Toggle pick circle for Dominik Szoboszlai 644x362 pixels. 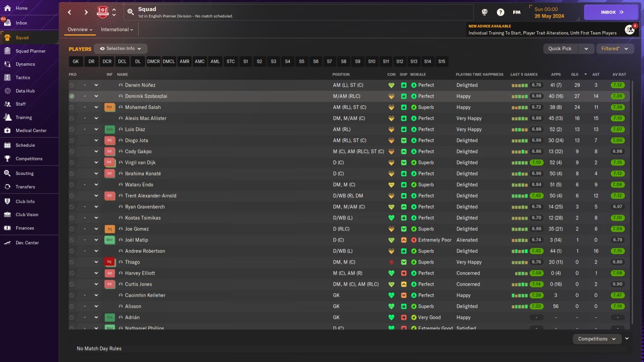(x=72, y=96)
